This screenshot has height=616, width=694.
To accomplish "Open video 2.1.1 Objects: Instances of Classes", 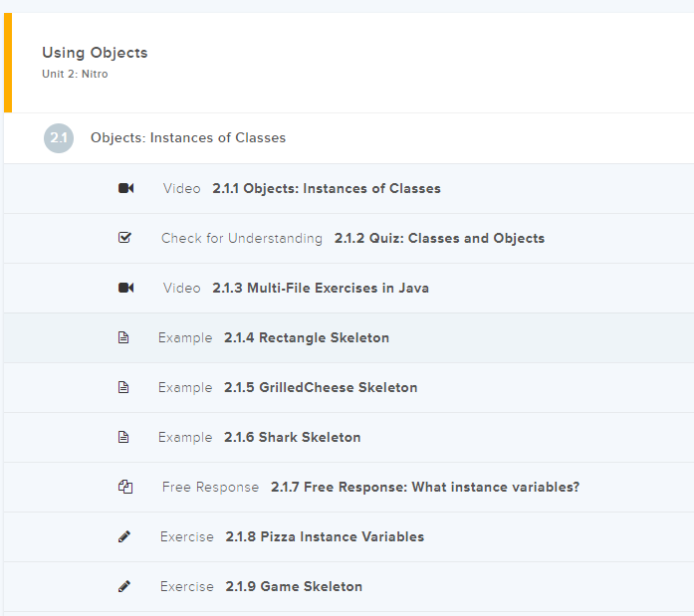I will (x=326, y=188).
